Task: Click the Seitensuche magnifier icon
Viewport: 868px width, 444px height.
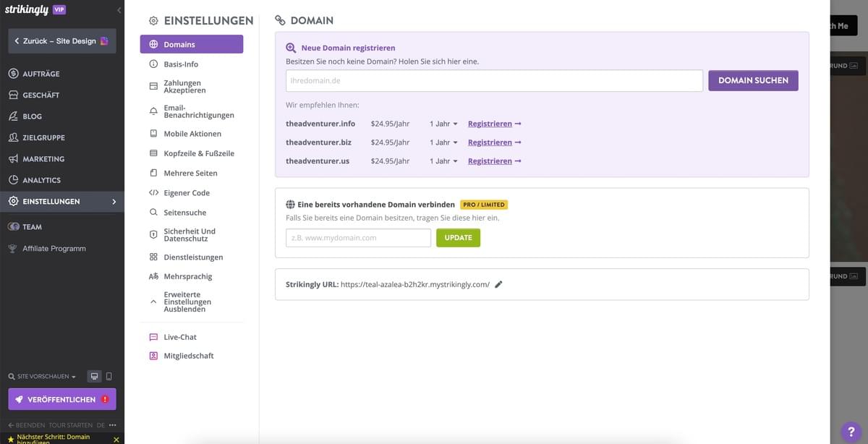Action: [x=153, y=213]
